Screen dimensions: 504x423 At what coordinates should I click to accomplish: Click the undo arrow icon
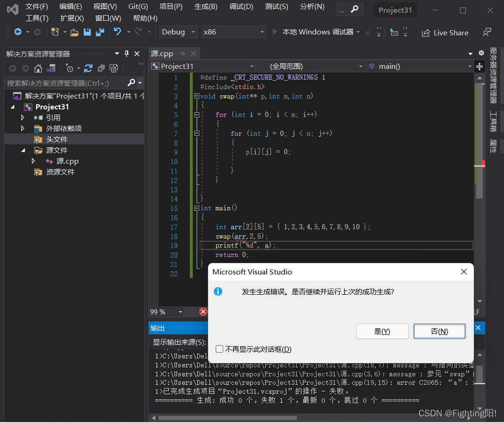pyautogui.click(x=118, y=32)
